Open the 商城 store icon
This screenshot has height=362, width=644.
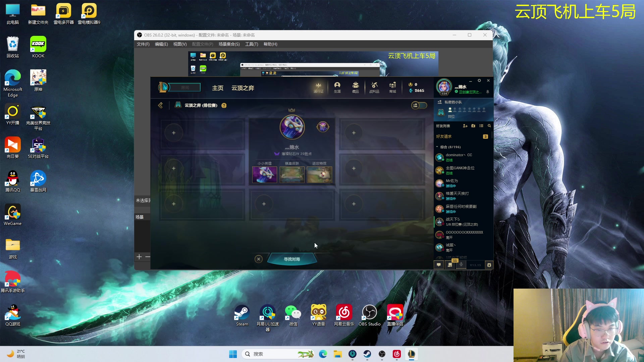392,87
